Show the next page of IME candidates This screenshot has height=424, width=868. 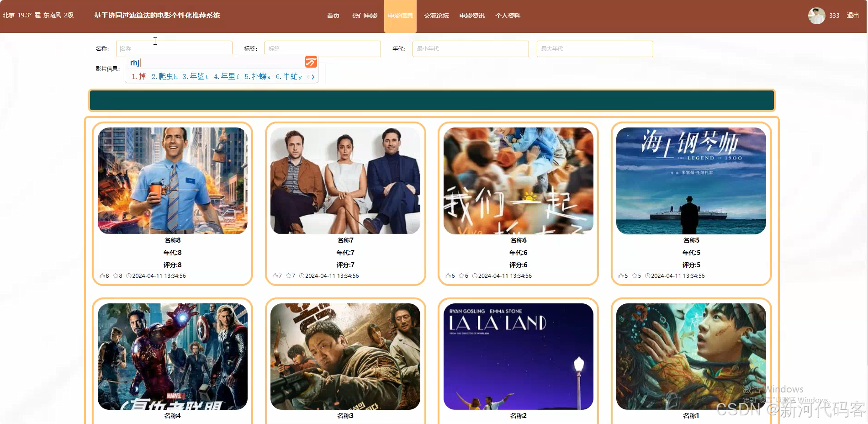[313, 77]
